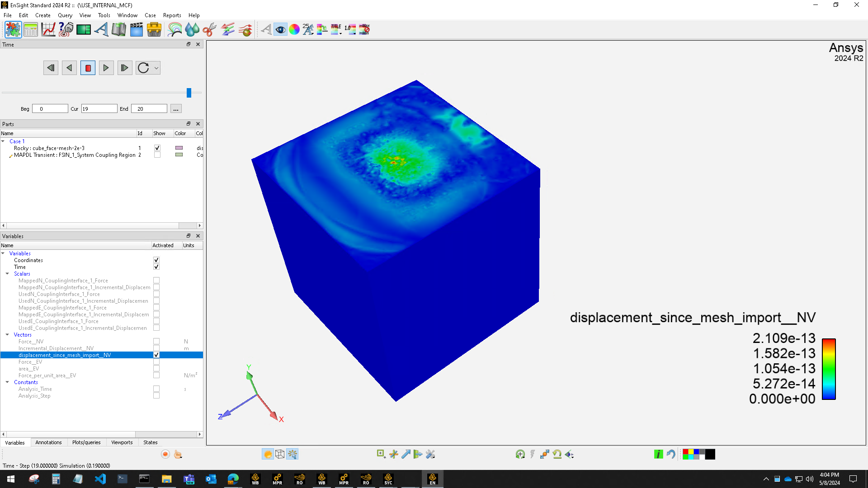
Task: Open the particle trace droplets tool
Action: click(192, 29)
